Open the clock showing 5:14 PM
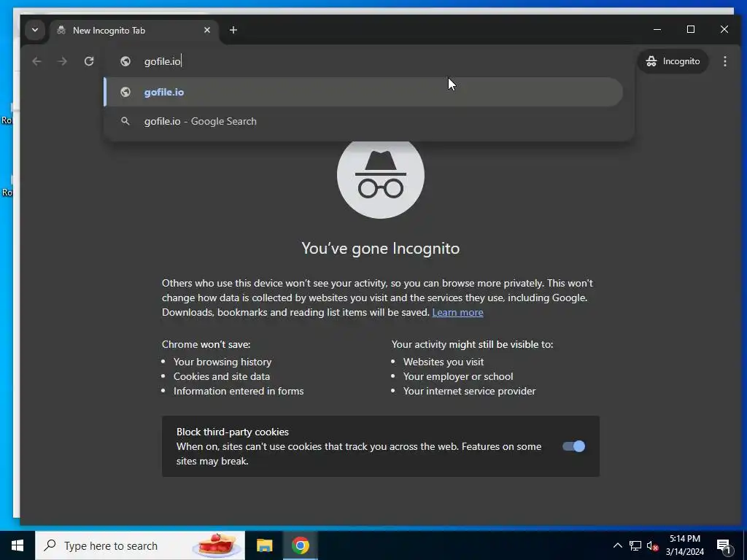Image resolution: width=747 pixels, height=560 pixels. (x=684, y=545)
